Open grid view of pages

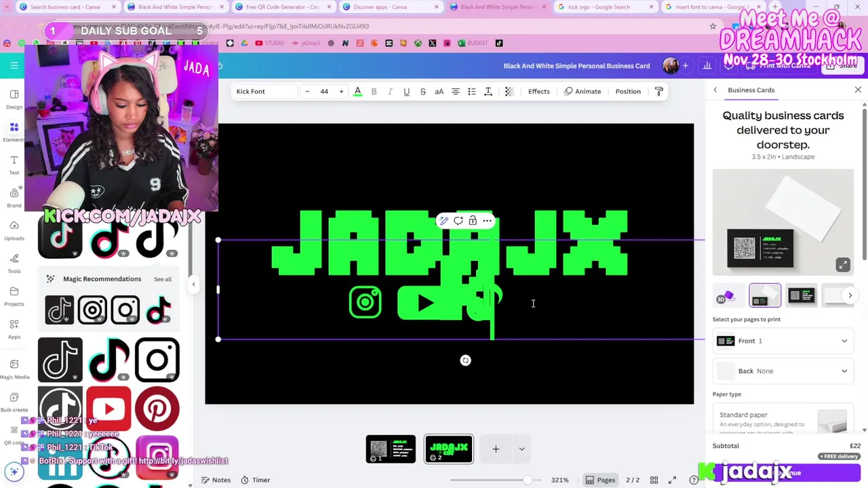pos(654,480)
